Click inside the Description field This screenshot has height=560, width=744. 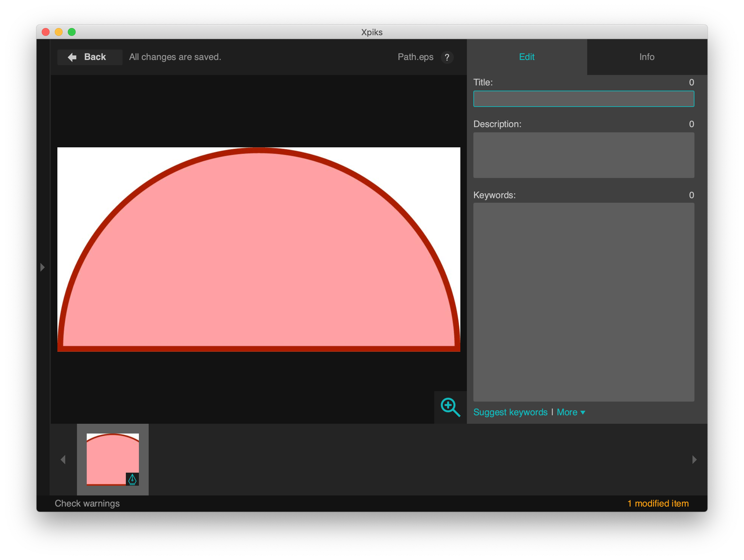pyautogui.click(x=584, y=155)
